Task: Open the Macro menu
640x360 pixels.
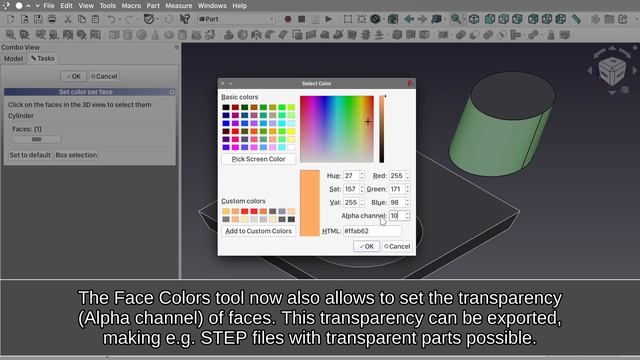Action: 131,6
